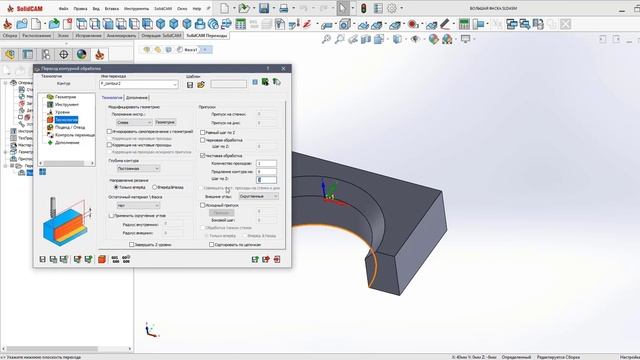Open the Select cursor tool dropdown arrow
Viewport: 640px width, 360px height.
tap(353, 8)
